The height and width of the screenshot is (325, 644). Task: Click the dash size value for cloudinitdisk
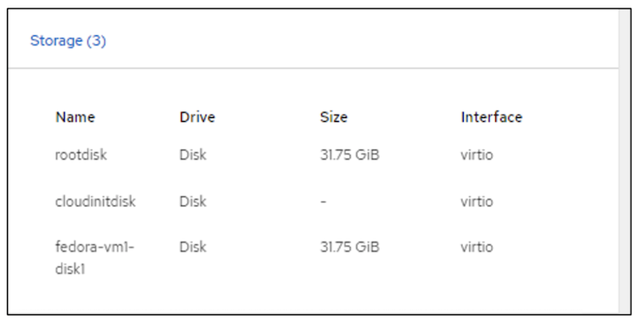[323, 202]
